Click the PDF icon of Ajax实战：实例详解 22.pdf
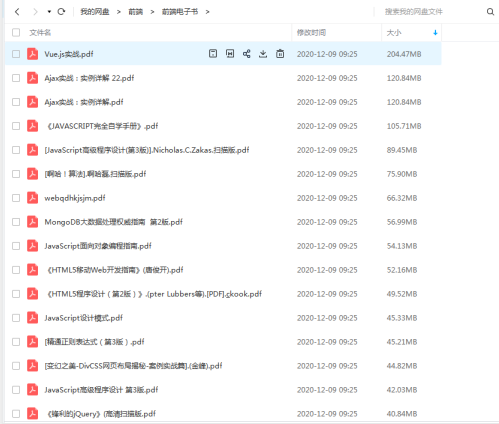The width and height of the screenshot is (499, 424). click(32, 78)
